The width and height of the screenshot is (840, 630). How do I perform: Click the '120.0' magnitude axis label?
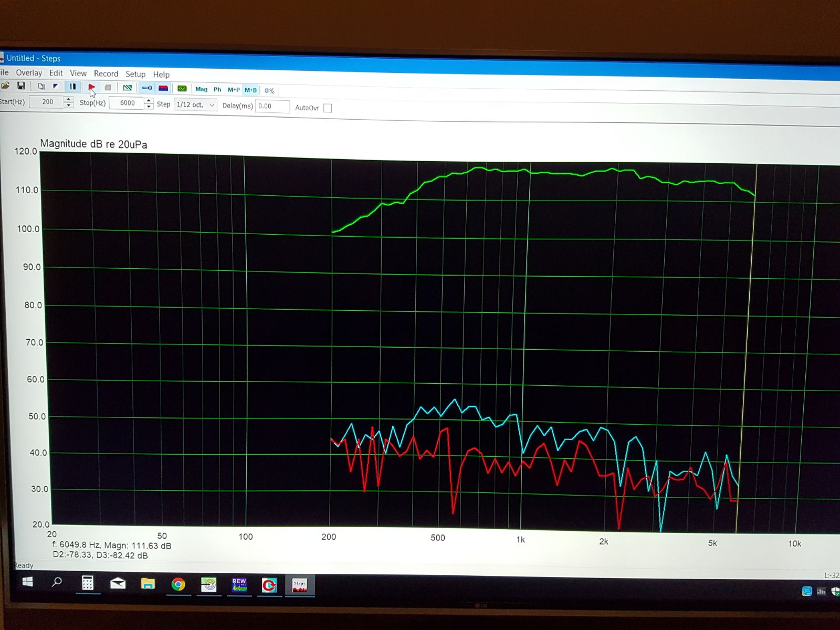pos(26,152)
